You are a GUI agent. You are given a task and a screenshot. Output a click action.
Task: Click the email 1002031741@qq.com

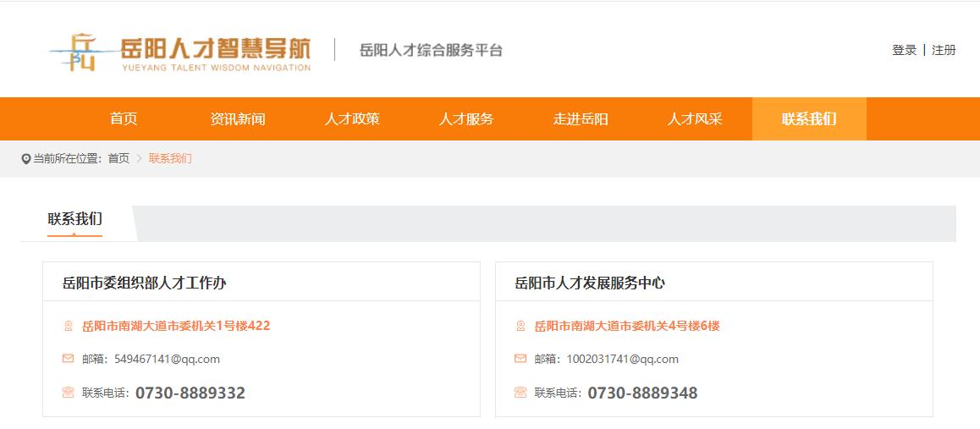(623, 359)
